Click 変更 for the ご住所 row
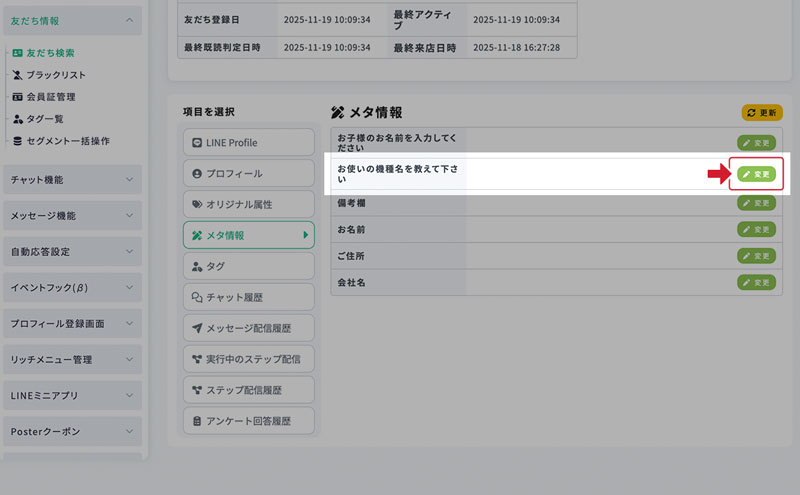This screenshot has width=800, height=495. pyautogui.click(x=756, y=256)
